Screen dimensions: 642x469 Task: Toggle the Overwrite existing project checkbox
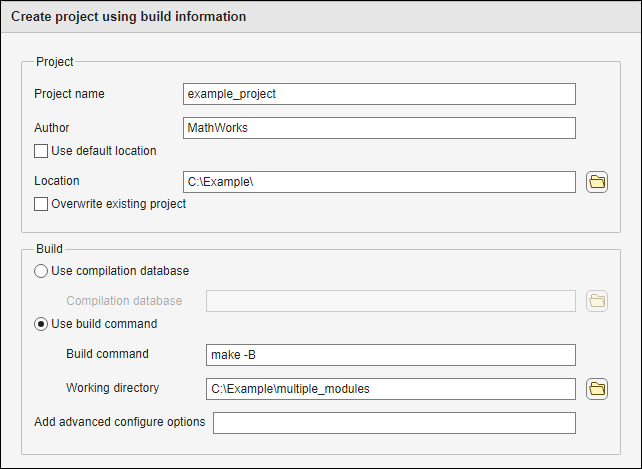click(x=41, y=204)
